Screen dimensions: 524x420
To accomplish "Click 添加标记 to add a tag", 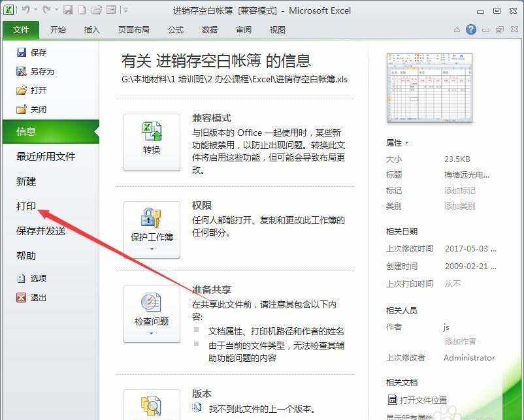I will 460,191.
